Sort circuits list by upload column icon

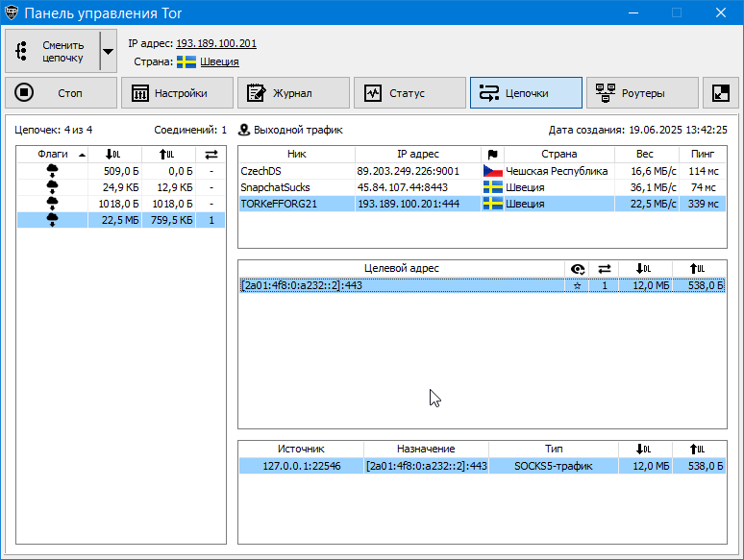tap(166, 154)
